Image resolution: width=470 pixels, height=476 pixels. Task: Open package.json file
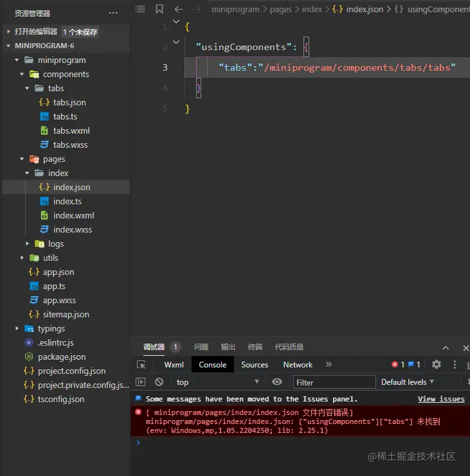[62, 357]
